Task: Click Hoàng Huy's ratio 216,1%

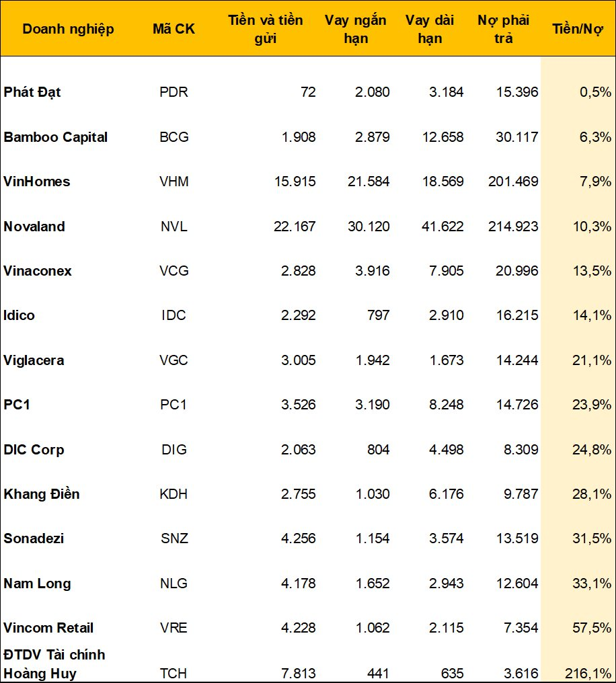Action: pyautogui.click(x=588, y=674)
